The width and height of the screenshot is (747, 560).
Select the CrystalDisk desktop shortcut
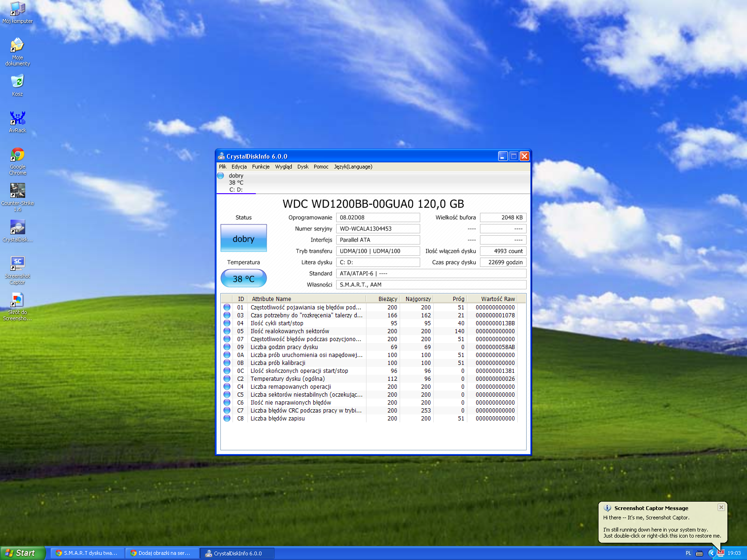coord(18,231)
